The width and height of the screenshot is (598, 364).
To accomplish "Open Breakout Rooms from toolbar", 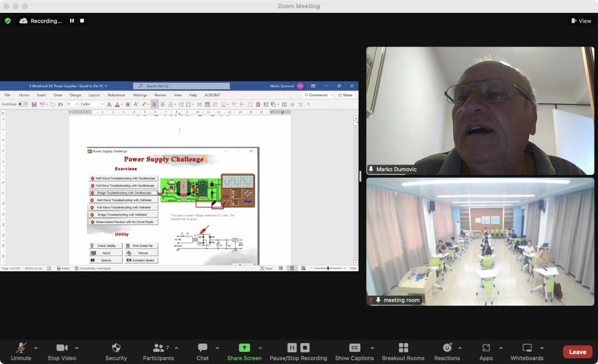I will pos(403,348).
